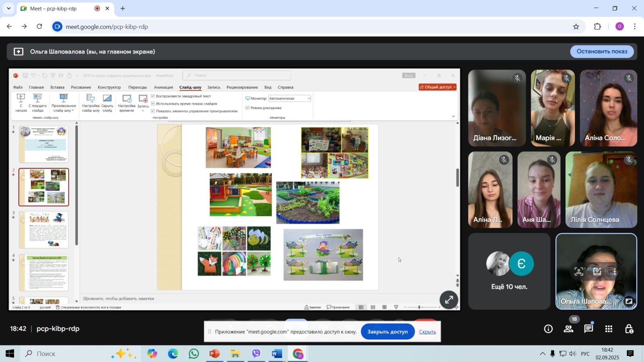Expand Произвольное слайд-шоу dropdown
This screenshot has width=644, height=362.
click(64, 103)
